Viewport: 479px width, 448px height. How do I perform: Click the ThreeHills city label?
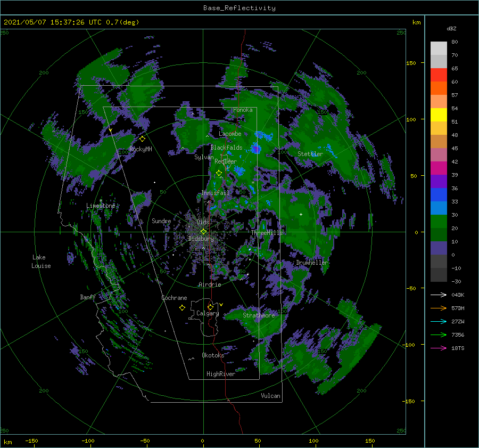(267, 233)
